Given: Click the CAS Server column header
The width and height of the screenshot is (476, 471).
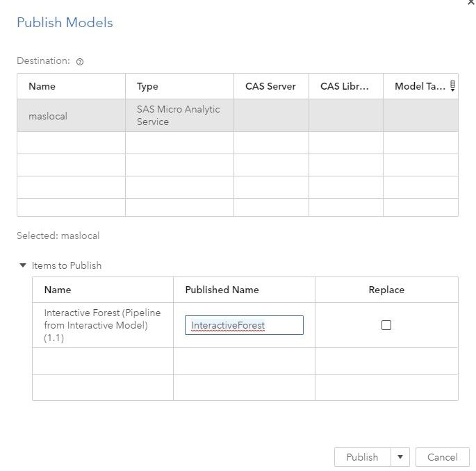Looking at the screenshot, I should (270, 86).
